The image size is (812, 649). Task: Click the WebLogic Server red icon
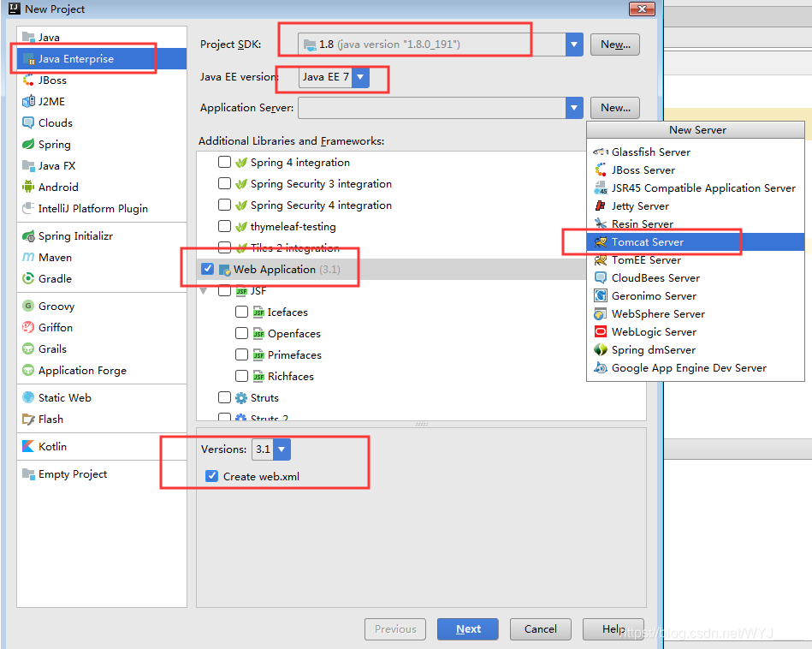point(601,331)
